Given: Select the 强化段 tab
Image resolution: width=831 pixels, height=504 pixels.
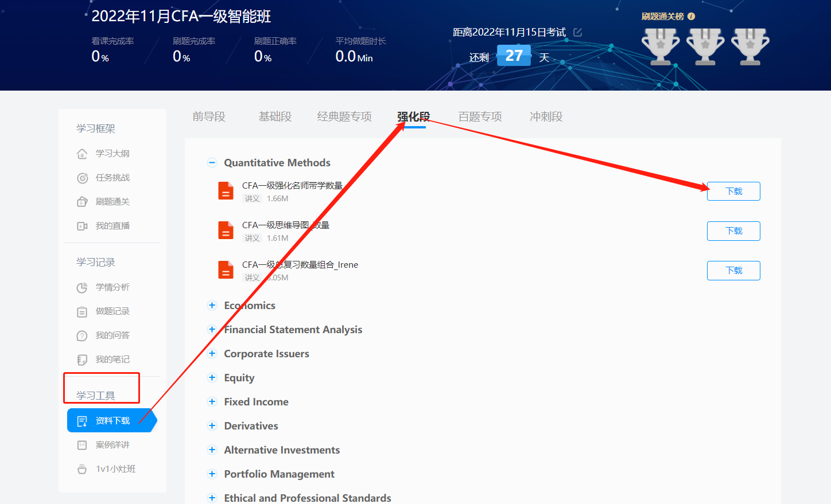Looking at the screenshot, I should [x=413, y=117].
